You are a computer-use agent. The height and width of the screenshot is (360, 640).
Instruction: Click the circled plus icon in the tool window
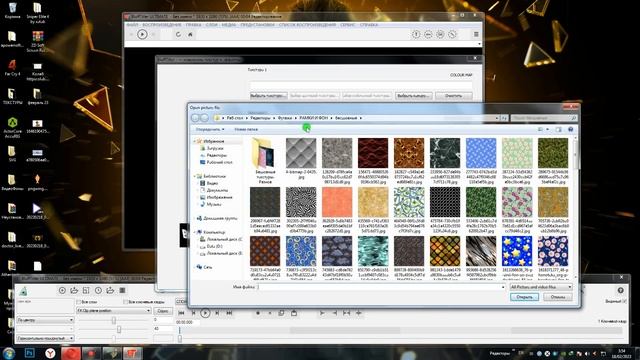(x=62, y=291)
